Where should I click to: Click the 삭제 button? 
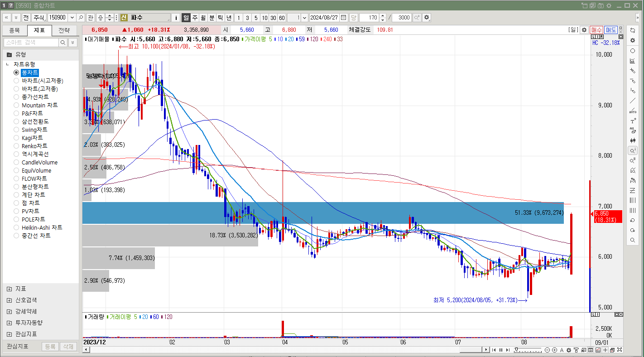click(x=68, y=347)
